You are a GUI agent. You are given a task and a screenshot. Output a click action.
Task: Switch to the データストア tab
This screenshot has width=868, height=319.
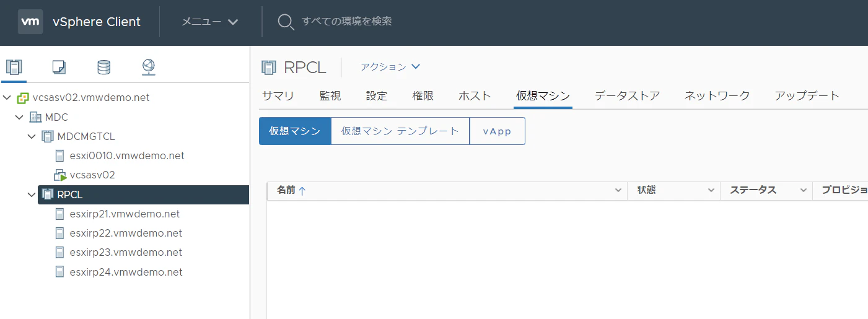coord(627,96)
